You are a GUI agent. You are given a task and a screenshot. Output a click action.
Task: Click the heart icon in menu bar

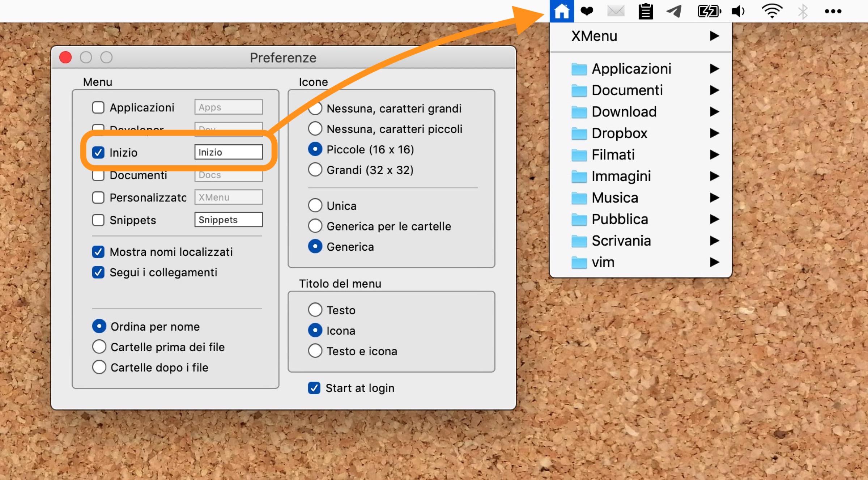tap(587, 11)
